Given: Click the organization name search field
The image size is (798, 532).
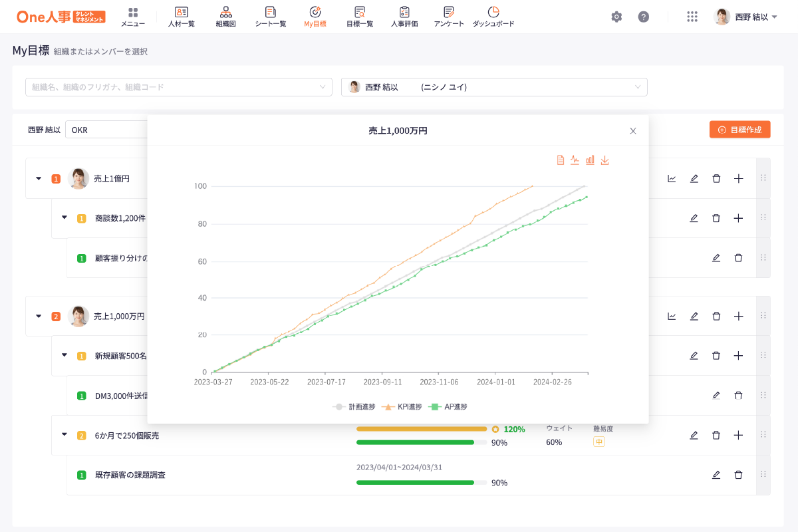Looking at the screenshot, I should 178,87.
